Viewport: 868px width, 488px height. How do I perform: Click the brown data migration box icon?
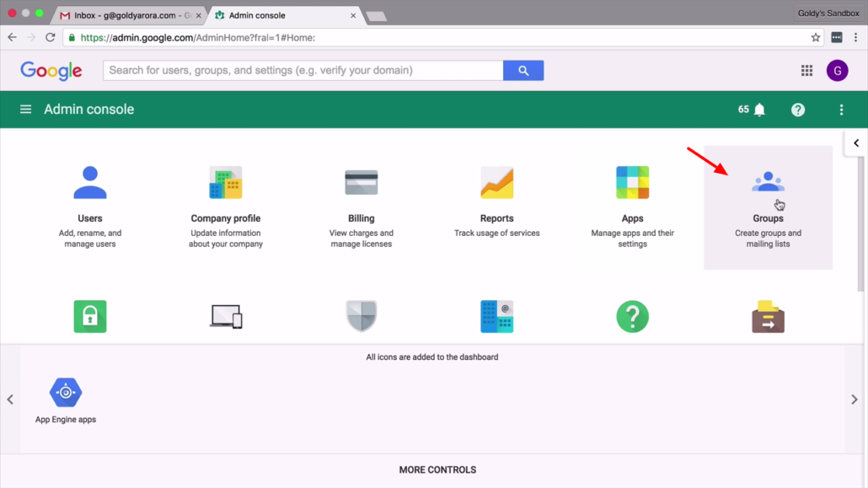pyautogui.click(x=768, y=316)
